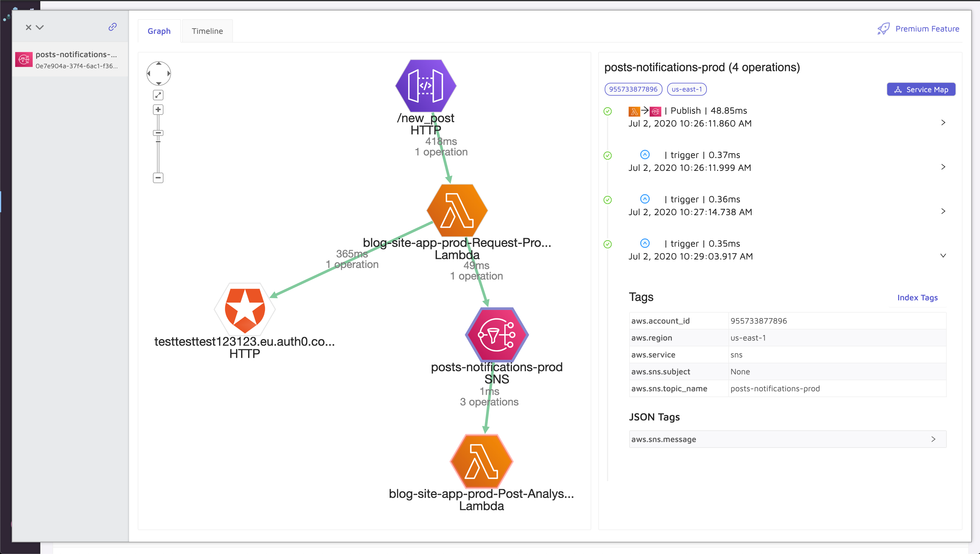
Task: Click status check icon for 0.35ms trigger
Action: tap(608, 244)
